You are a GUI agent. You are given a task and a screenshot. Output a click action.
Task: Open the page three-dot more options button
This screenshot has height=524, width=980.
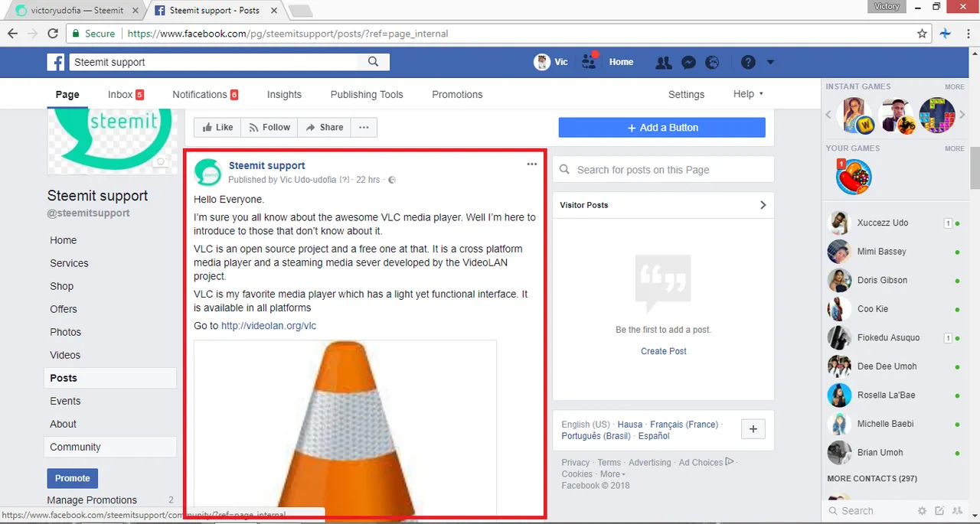coord(364,128)
